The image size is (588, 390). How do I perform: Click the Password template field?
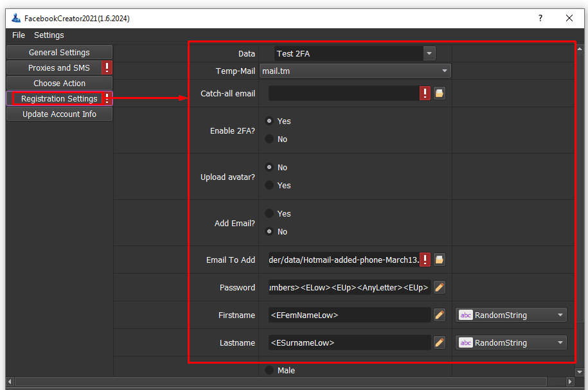click(350, 287)
